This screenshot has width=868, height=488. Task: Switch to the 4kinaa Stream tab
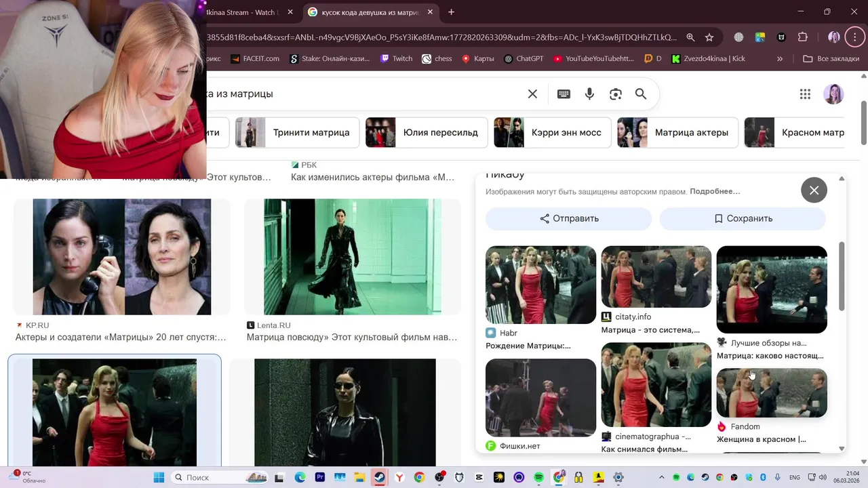(x=244, y=12)
